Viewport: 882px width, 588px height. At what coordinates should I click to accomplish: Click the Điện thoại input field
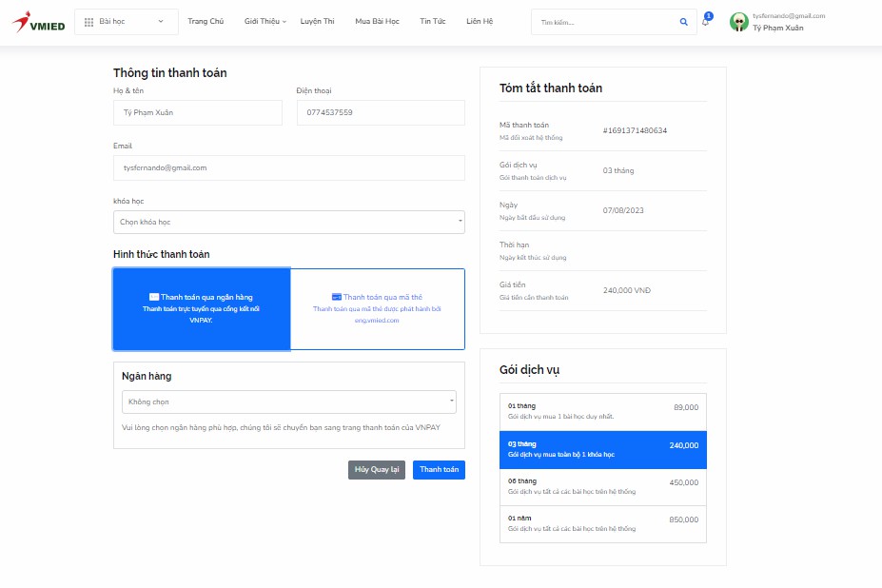[x=381, y=112]
